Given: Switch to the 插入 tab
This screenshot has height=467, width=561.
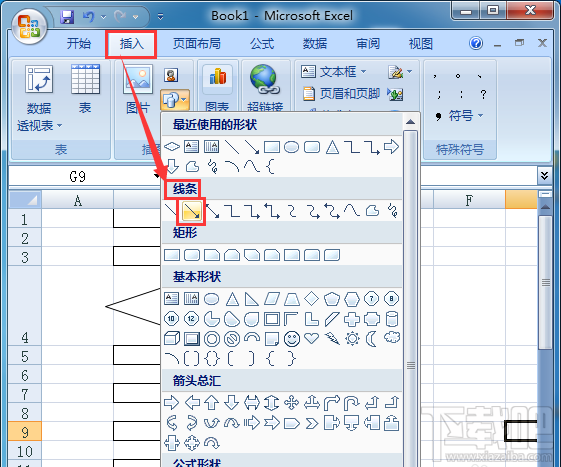Looking at the screenshot, I should coord(131,44).
